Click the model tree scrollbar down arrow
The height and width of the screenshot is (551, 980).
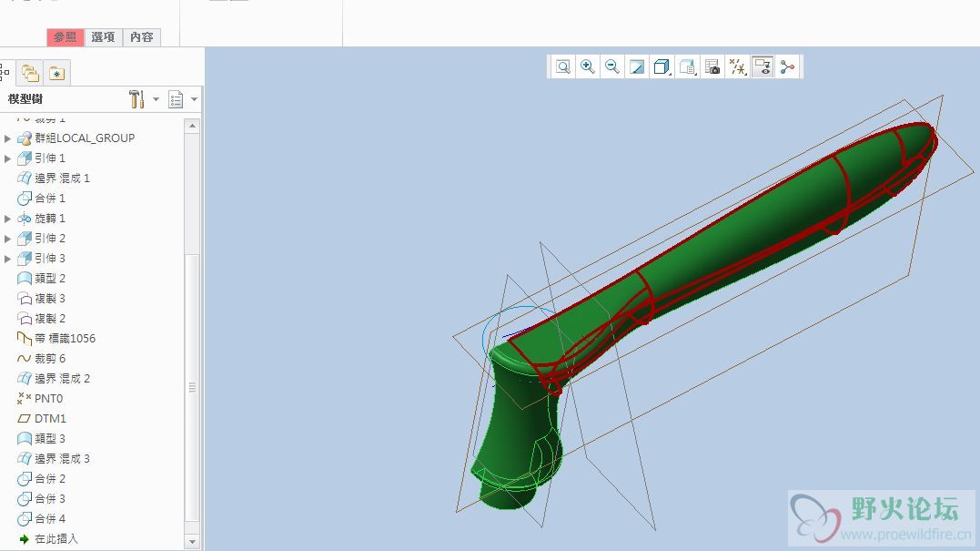point(192,541)
